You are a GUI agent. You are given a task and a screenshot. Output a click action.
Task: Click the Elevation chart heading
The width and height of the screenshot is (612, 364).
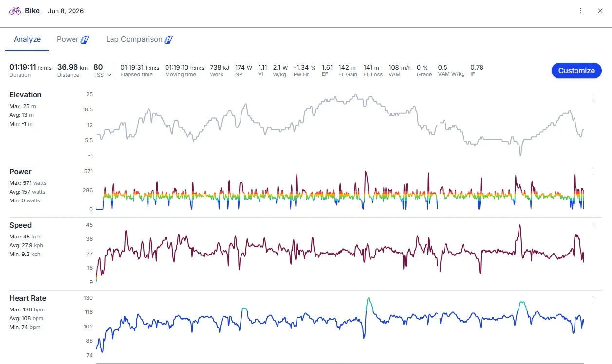[x=25, y=95]
